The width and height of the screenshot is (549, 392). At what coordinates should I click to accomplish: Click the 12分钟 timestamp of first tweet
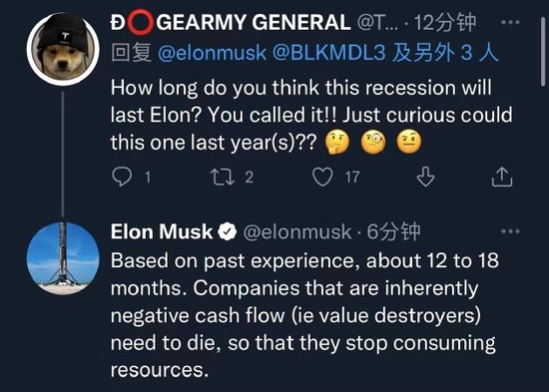click(445, 22)
